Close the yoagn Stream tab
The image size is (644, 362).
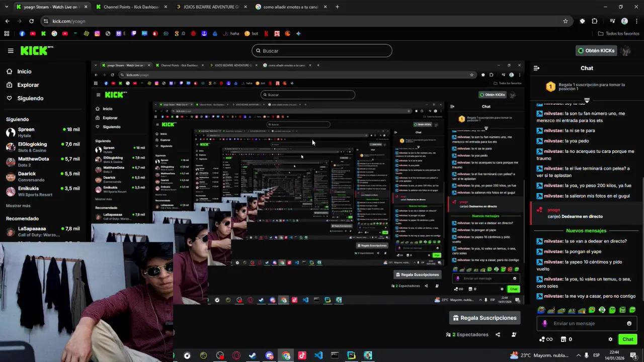click(x=86, y=7)
